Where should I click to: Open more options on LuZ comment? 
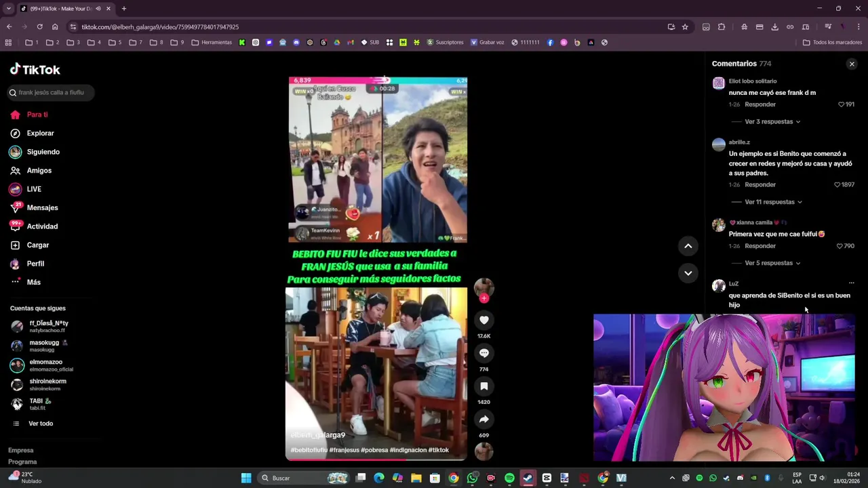pos(851,283)
